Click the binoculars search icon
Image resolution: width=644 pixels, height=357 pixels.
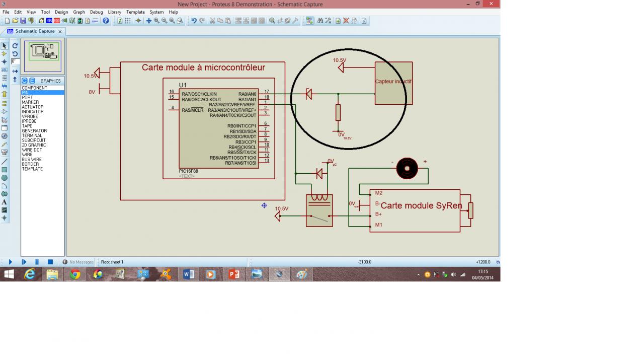320,21
